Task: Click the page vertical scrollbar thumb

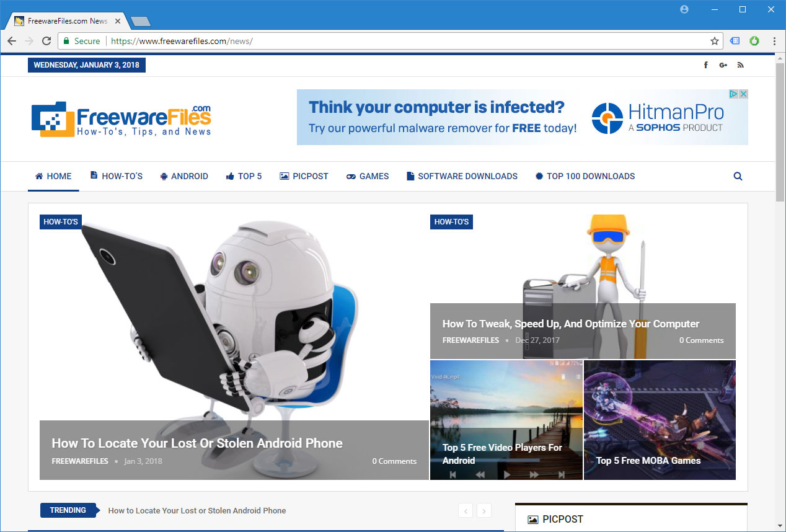Action: pyautogui.click(x=780, y=130)
